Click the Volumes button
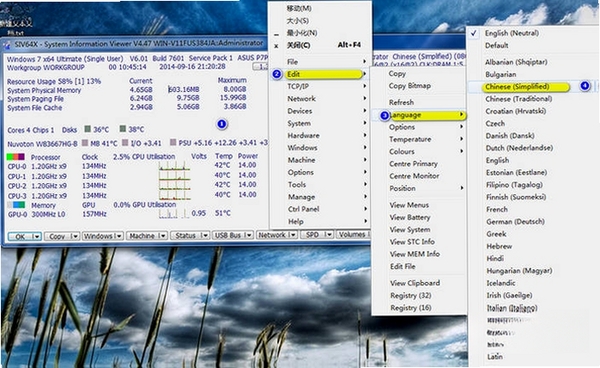Image resolution: width=600 pixels, height=368 pixels. click(x=352, y=234)
